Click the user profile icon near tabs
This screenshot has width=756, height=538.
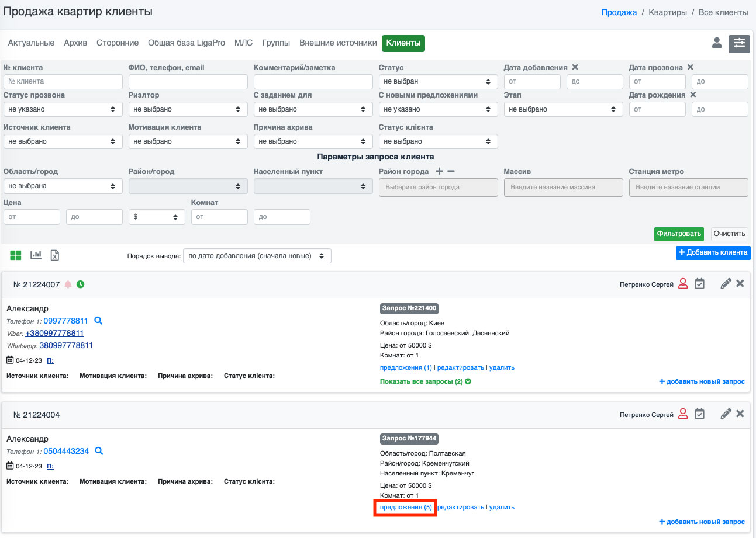716,43
